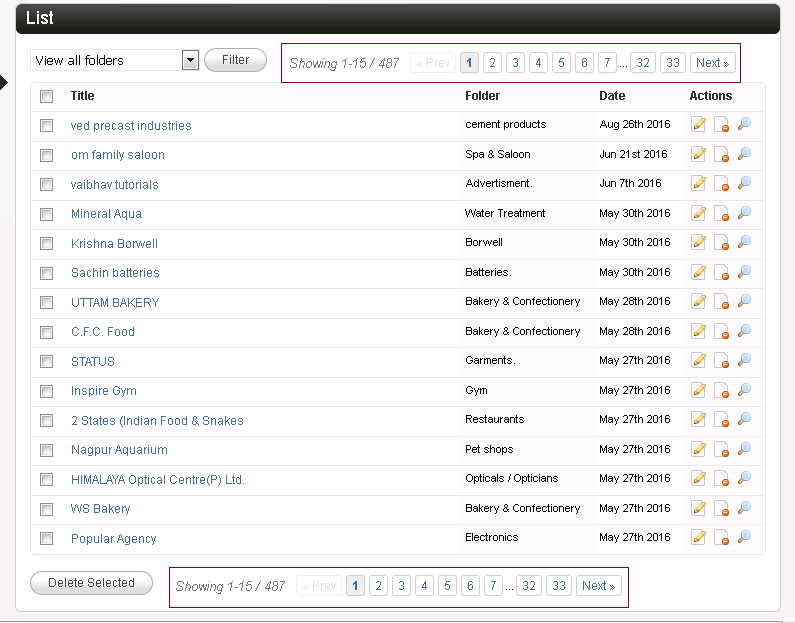The height and width of the screenshot is (623, 795).
Task: Click the Filter button
Action: 235,60
